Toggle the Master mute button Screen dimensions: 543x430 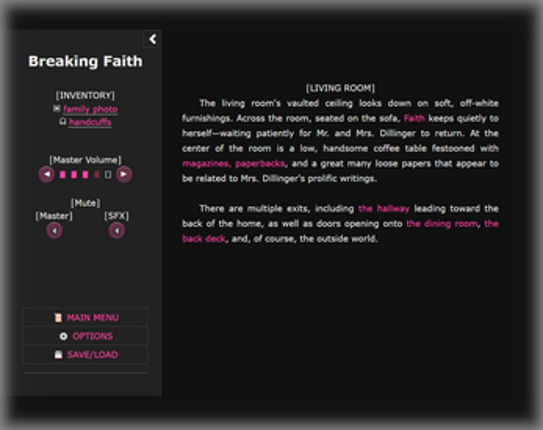click(x=54, y=231)
